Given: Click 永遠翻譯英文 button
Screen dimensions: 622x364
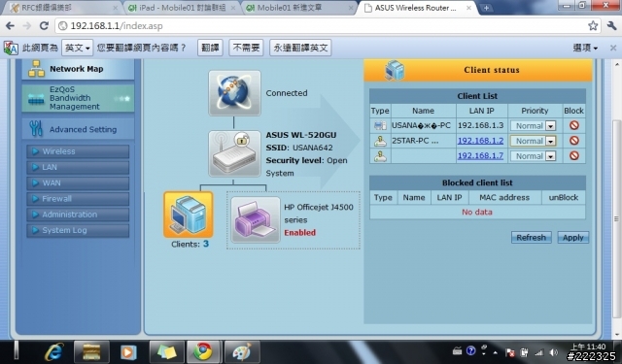Looking at the screenshot, I should tap(300, 48).
